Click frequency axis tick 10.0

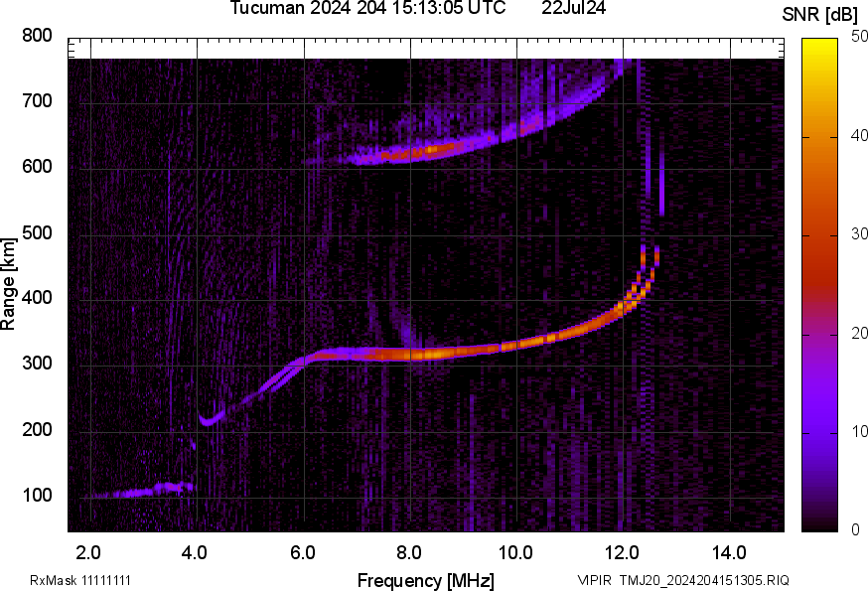(x=515, y=553)
